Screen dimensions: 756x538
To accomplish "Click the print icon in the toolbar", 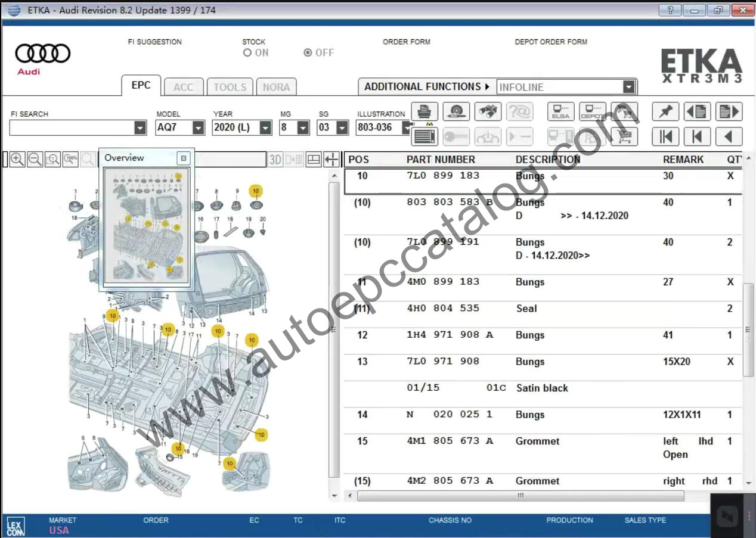I will (425, 111).
